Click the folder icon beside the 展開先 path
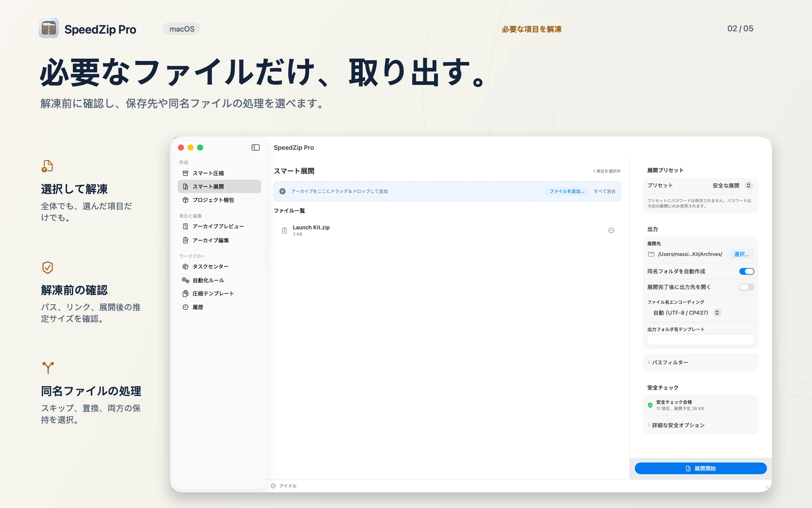 tap(651, 254)
